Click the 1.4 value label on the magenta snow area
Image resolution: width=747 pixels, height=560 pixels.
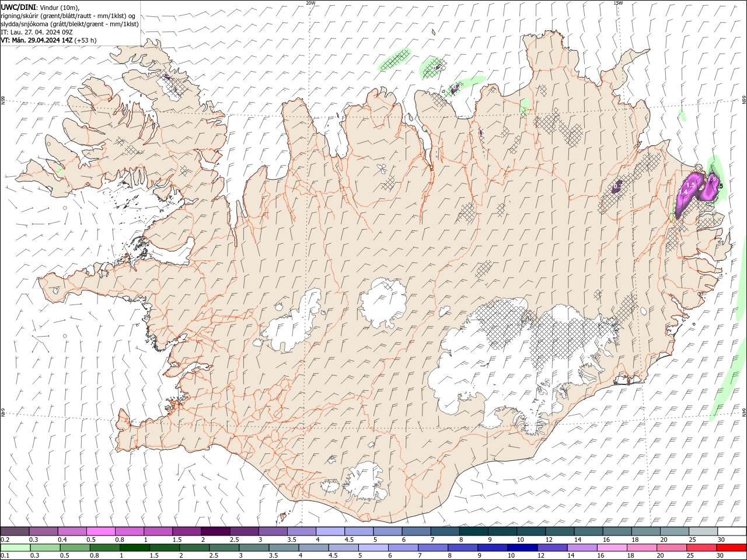pos(682,191)
